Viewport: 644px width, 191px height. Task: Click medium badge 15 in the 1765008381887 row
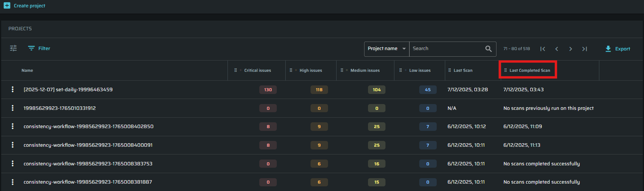[x=377, y=182]
